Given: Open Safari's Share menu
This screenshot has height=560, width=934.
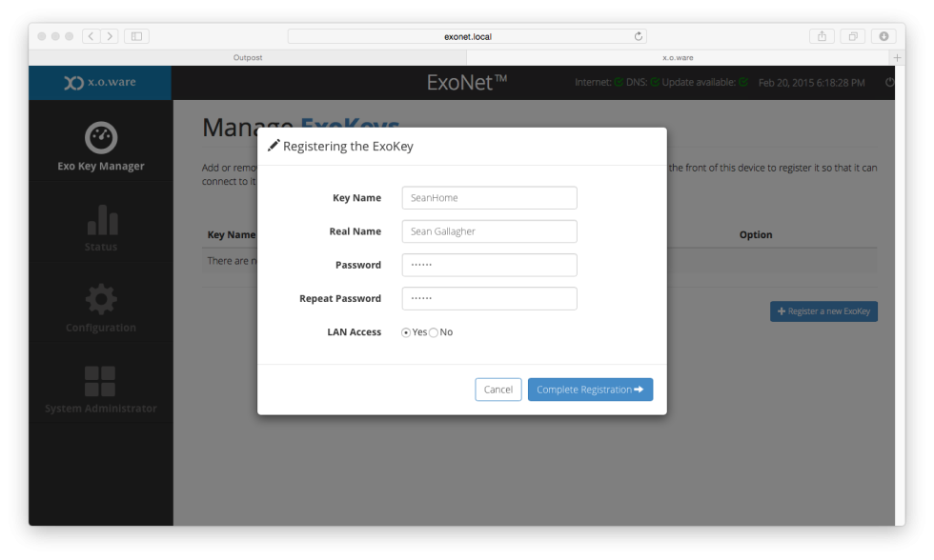Looking at the screenshot, I should point(822,35).
